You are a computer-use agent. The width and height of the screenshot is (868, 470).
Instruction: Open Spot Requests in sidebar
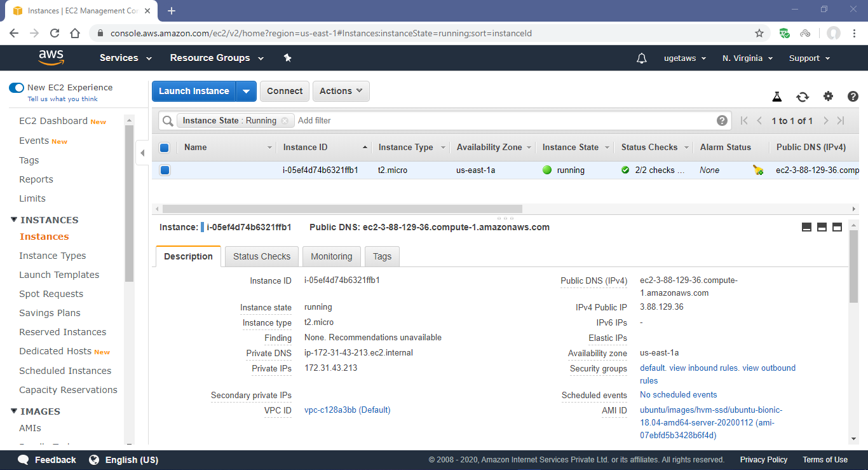pyautogui.click(x=51, y=294)
